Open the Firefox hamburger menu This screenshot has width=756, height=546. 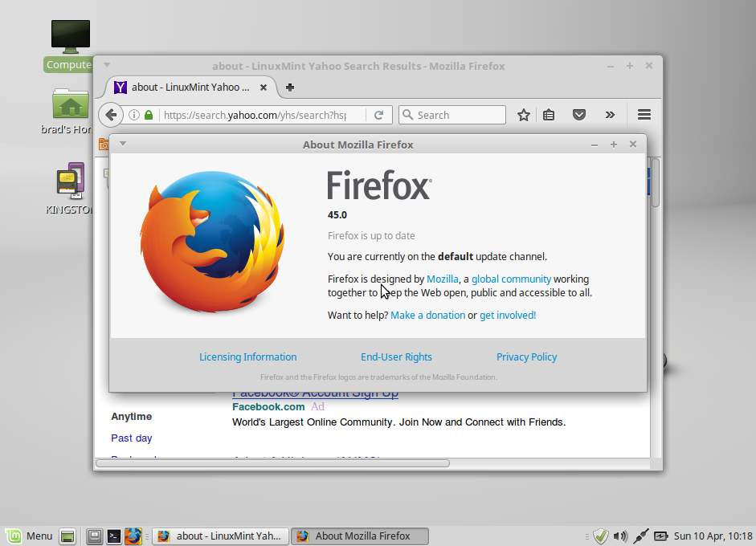(x=644, y=115)
